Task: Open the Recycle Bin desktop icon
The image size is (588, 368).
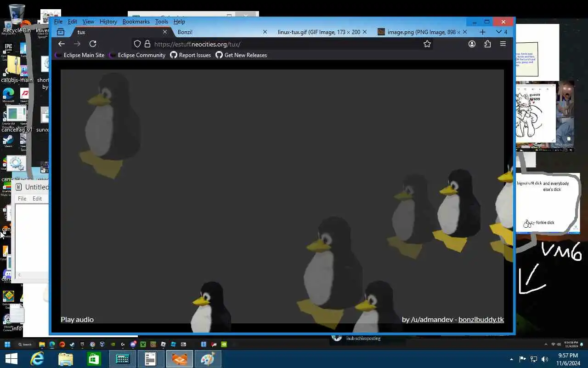Action: (17, 19)
